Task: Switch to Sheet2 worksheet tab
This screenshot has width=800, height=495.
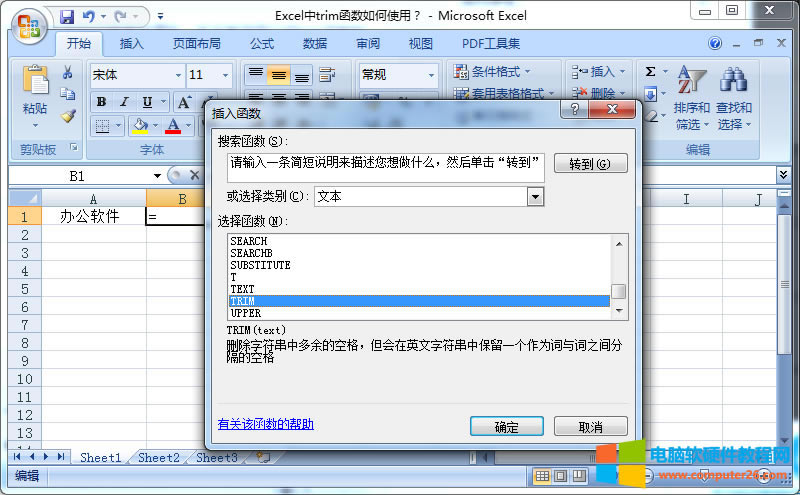Action: point(159,458)
